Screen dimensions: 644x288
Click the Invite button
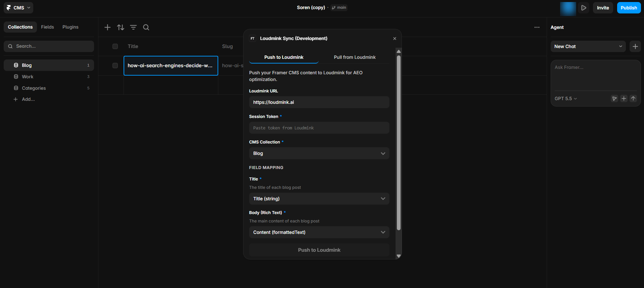click(x=603, y=8)
